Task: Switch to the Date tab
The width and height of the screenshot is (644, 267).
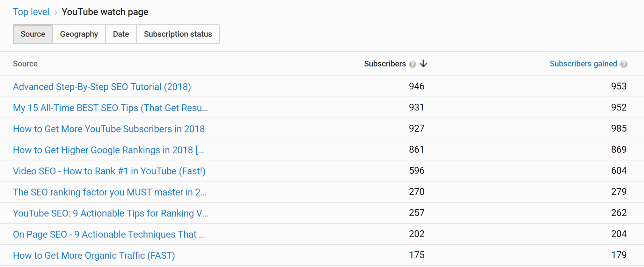Action: coord(121,34)
